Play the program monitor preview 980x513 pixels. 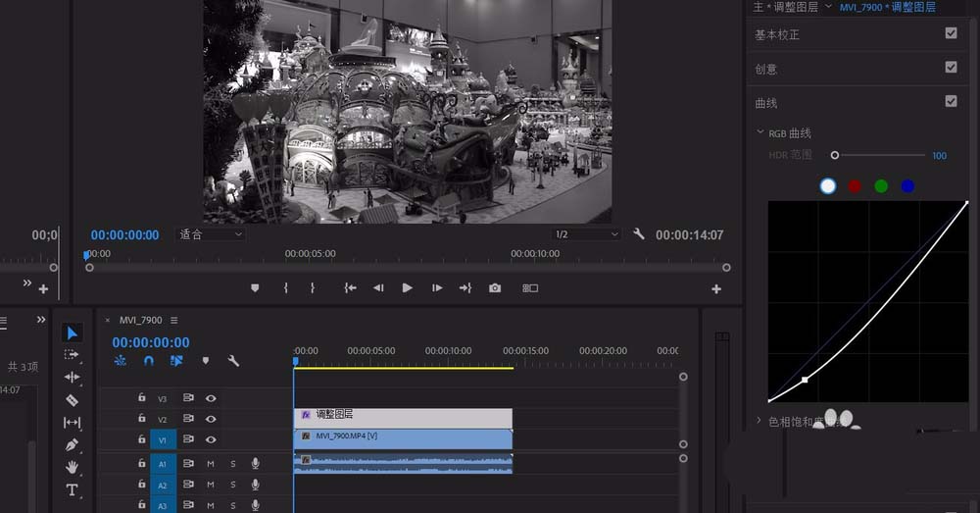pos(407,287)
